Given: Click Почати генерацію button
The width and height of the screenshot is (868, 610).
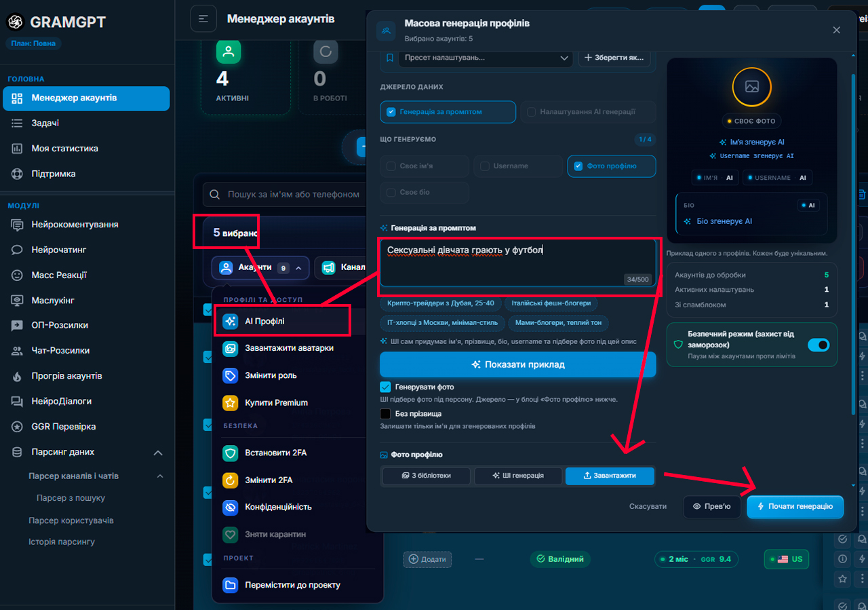Looking at the screenshot, I should point(795,507).
